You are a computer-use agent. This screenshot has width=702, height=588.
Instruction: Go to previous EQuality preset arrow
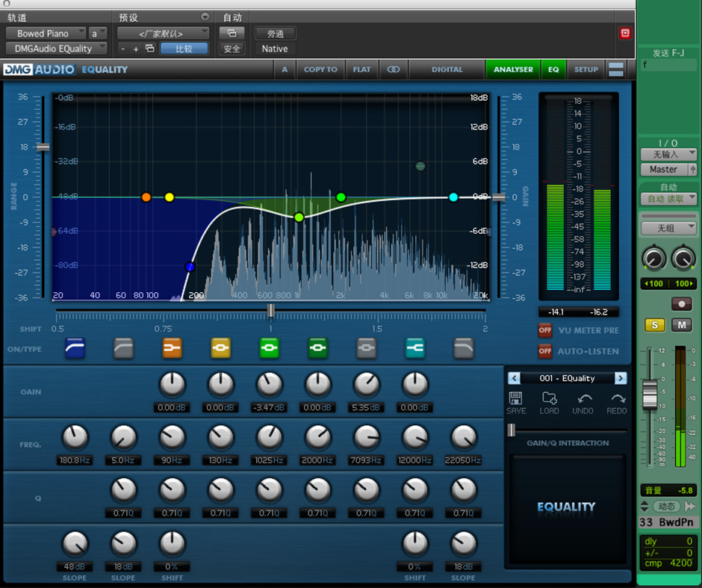pyautogui.click(x=514, y=378)
